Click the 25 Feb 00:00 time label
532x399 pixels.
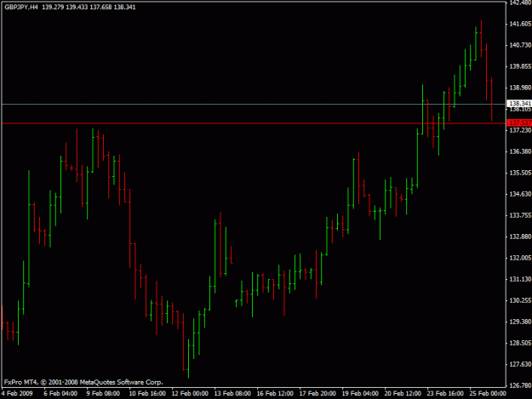pyautogui.click(x=488, y=394)
